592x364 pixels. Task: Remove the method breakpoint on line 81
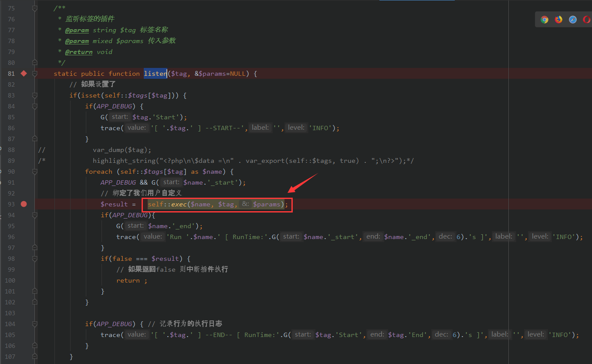pyautogui.click(x=24, y=74)
